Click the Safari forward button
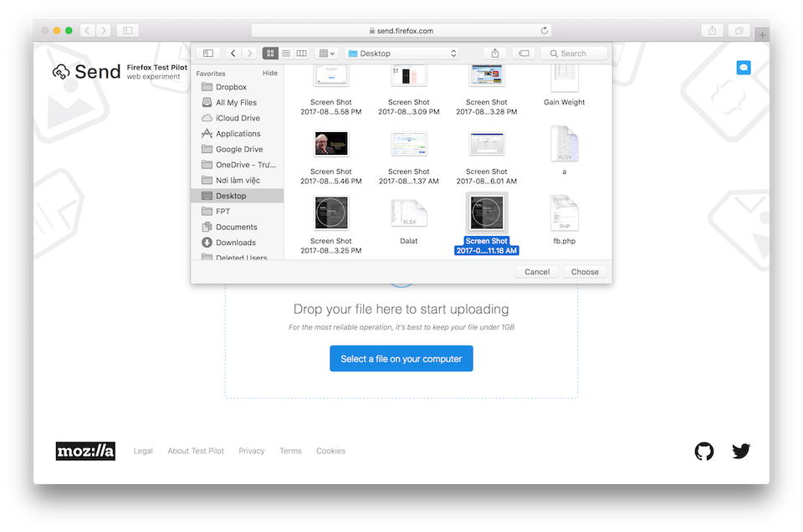 coord(104,31)
